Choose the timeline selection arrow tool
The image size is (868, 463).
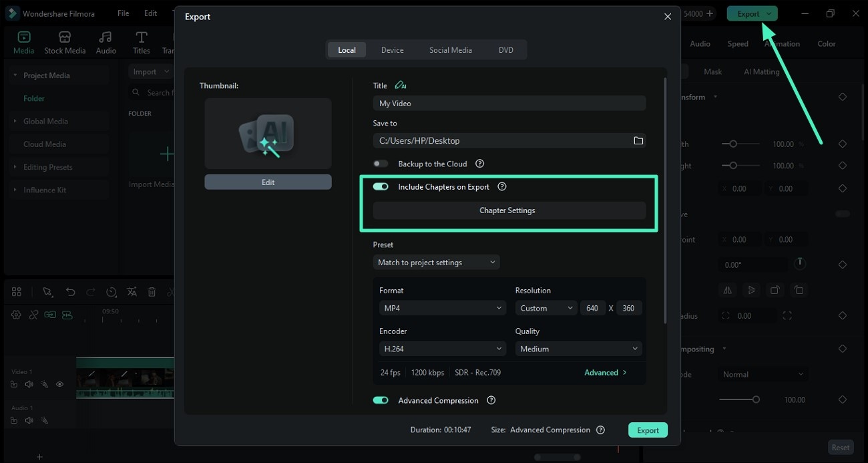pyautogui.click(x=47, y=292)
